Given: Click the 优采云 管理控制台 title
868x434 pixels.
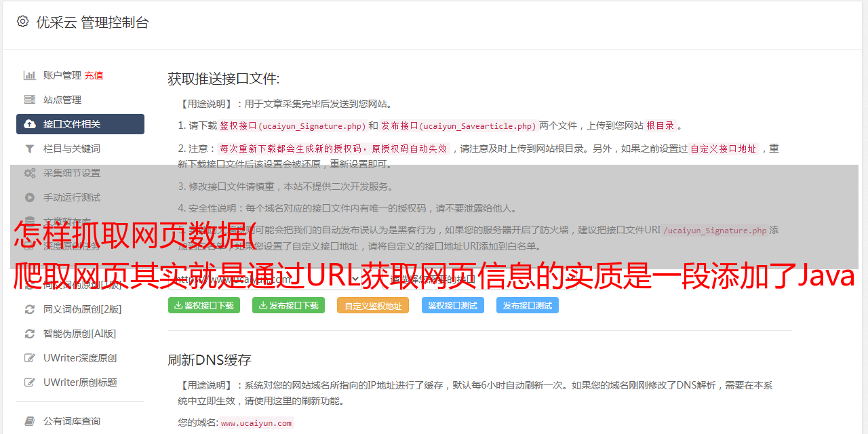Looking at the screenshot, I should (92, 22).
